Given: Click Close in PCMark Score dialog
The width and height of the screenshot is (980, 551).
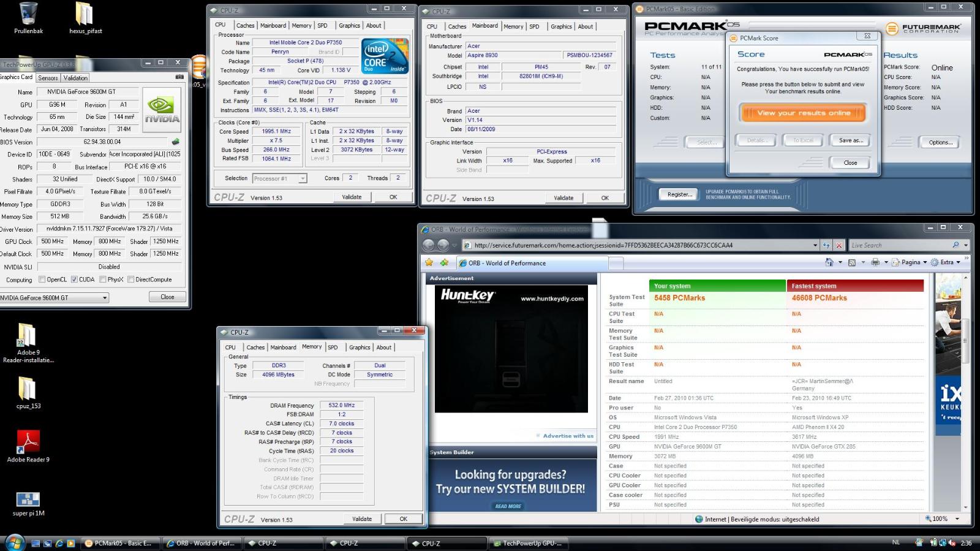Looking at the screenshot, I should tap(850, 162).
